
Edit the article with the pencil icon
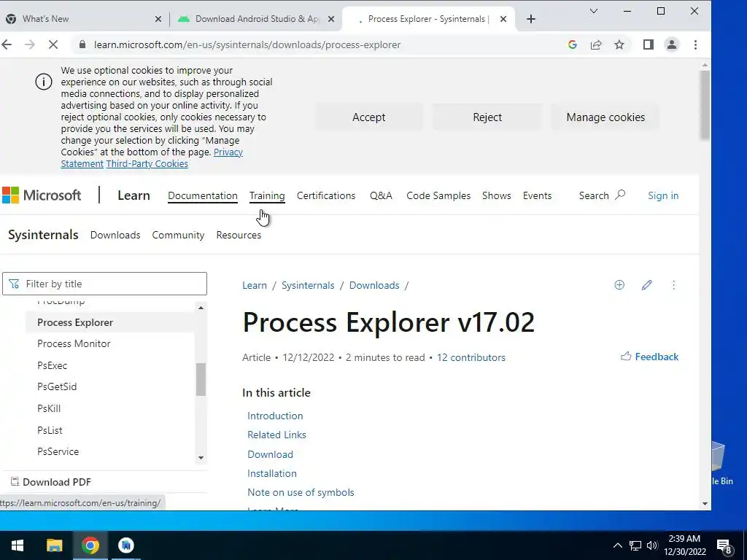tap(646, 285)
